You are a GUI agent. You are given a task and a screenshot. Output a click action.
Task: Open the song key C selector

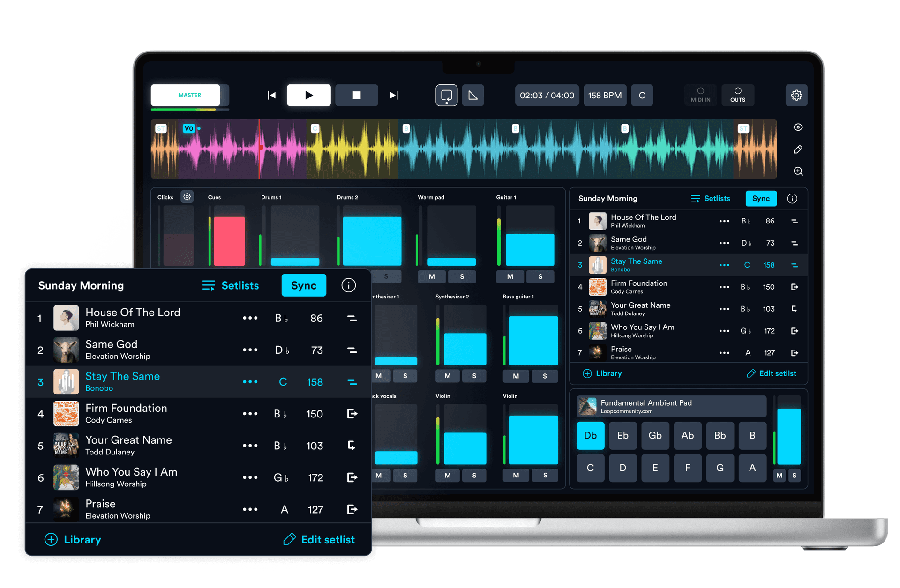[642, 96]
